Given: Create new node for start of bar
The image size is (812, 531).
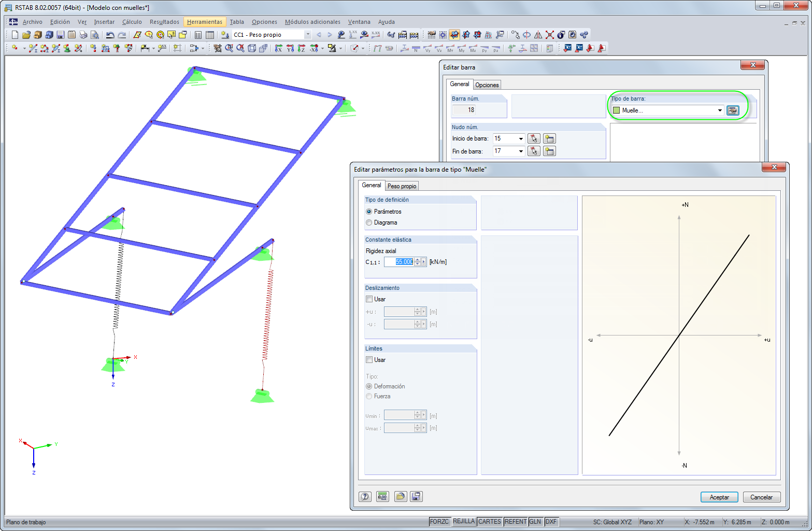Looking at the screenshot, I should tap(549, 138).
